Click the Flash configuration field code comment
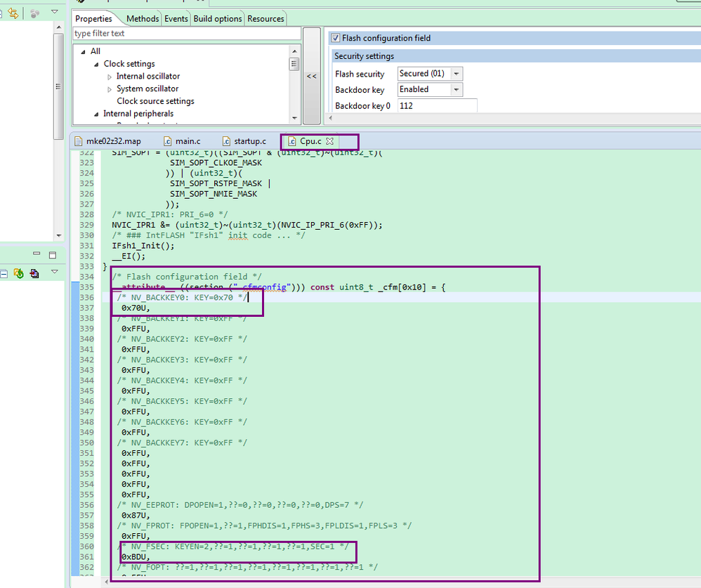 tap(187, 276)
